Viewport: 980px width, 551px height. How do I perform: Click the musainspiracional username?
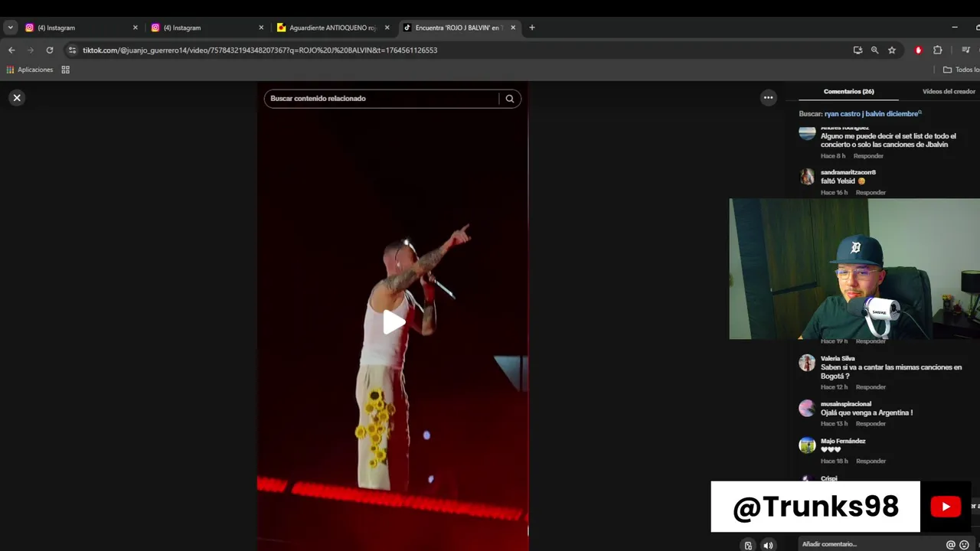point(846,404)
